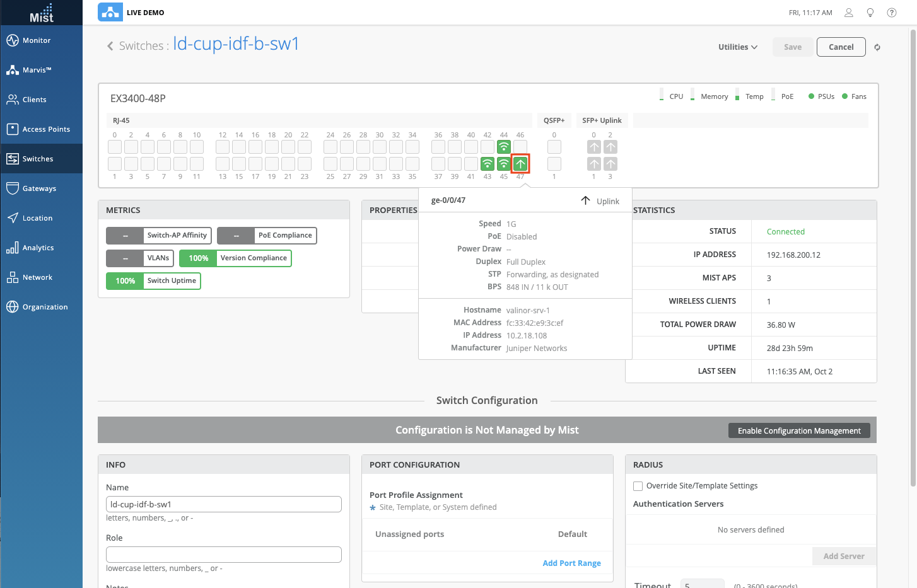Click the PoE Compliance metric badge
This screenshot has height=588, width=917.
[x=267, y=236]
